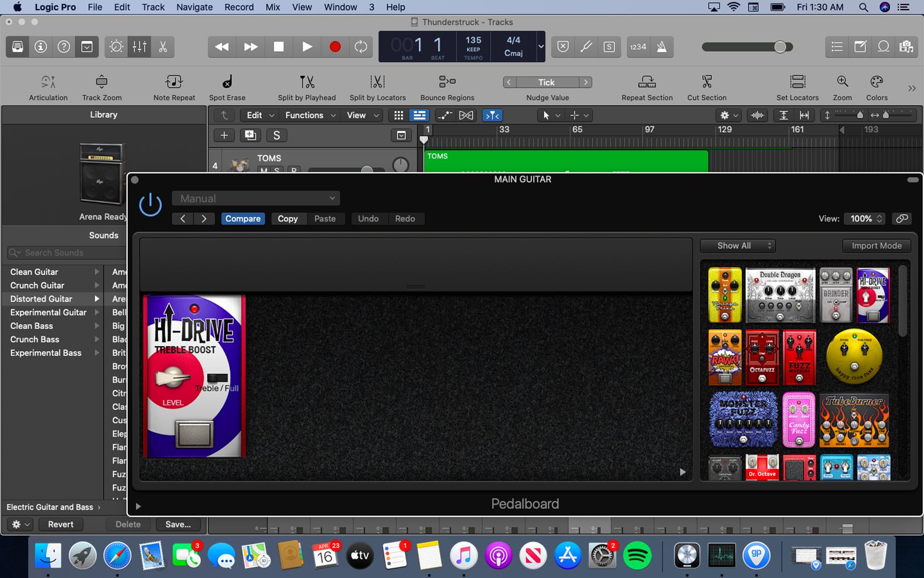This screenshot has width=924, height=578.
Task: Click the Fast Forward transport button
Action: tap(250, 47)
